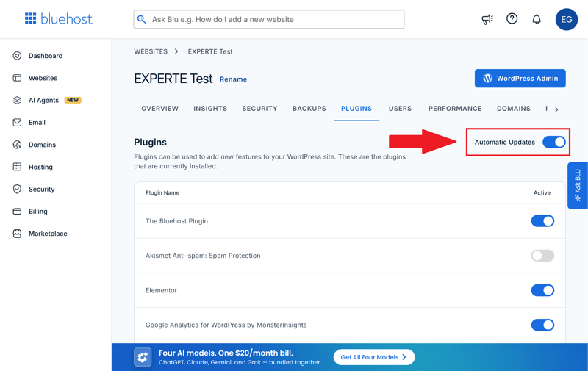Click the Domains globe icon
Image resolution: width=588 pixels, height=371 pixels.
click(17, 145)
